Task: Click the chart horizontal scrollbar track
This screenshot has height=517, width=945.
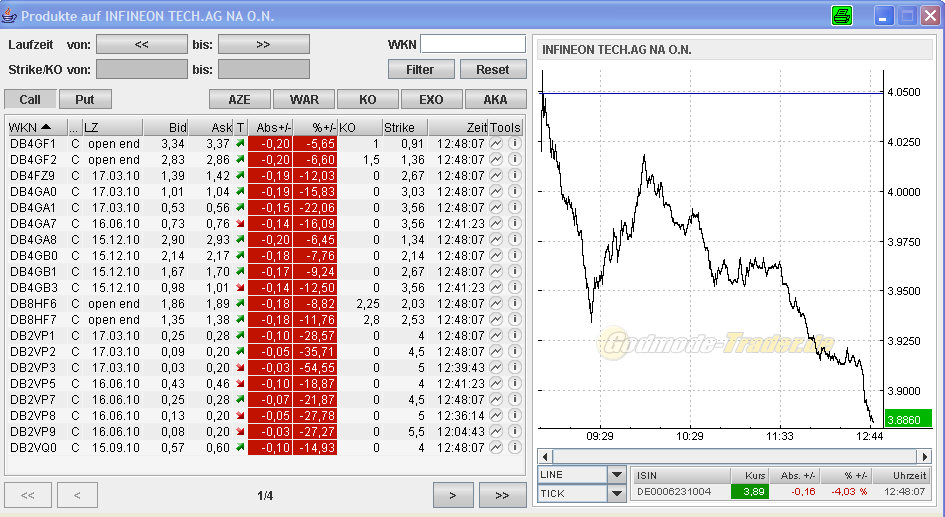Action: [734, 457]
